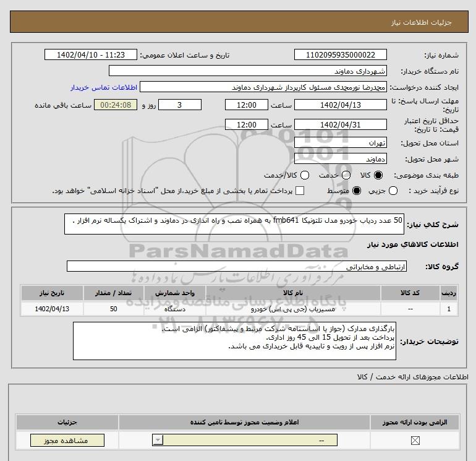Click the مشاهده مجوز button
Viewport: 476px width, 461px height.
(x=67, y=441)
